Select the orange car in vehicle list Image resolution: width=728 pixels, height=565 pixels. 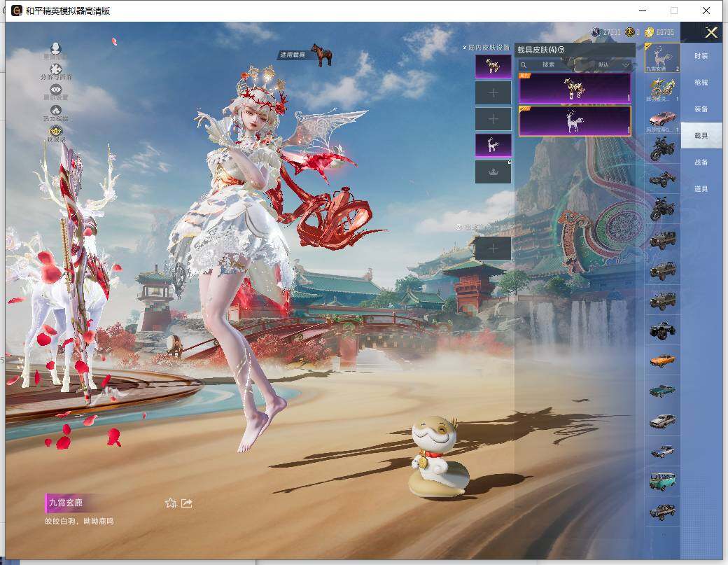coord(661,360)
